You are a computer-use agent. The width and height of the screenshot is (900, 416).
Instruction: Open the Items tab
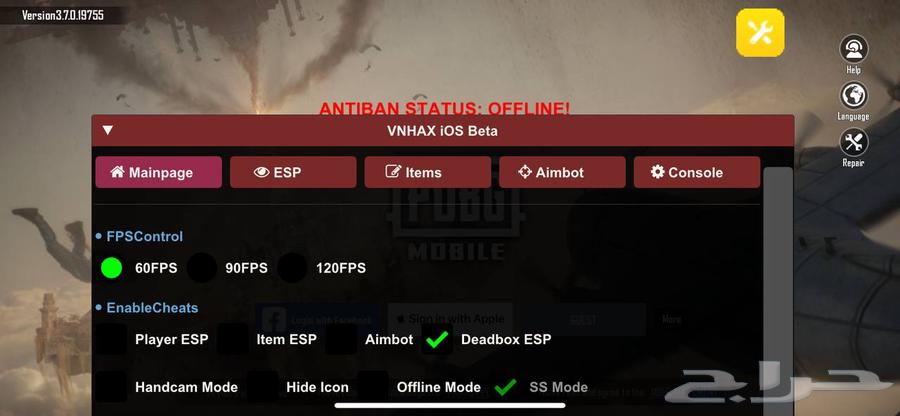click(428, 172)
